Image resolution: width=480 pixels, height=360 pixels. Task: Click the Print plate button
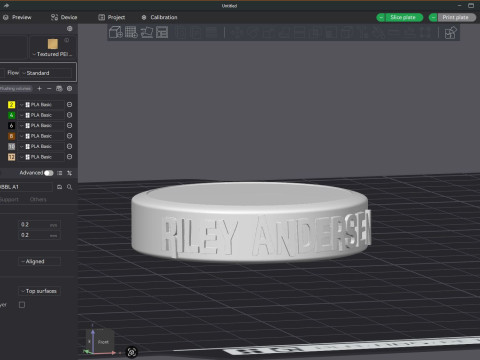(456, 17)
